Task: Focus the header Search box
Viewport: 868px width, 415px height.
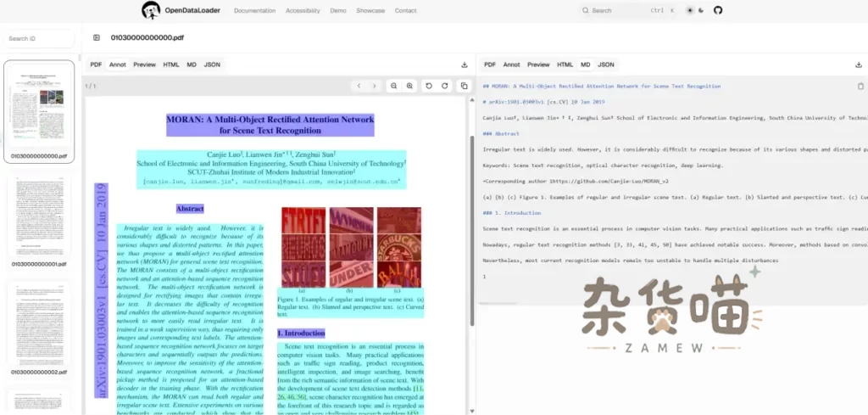Action: pos(628,10)
